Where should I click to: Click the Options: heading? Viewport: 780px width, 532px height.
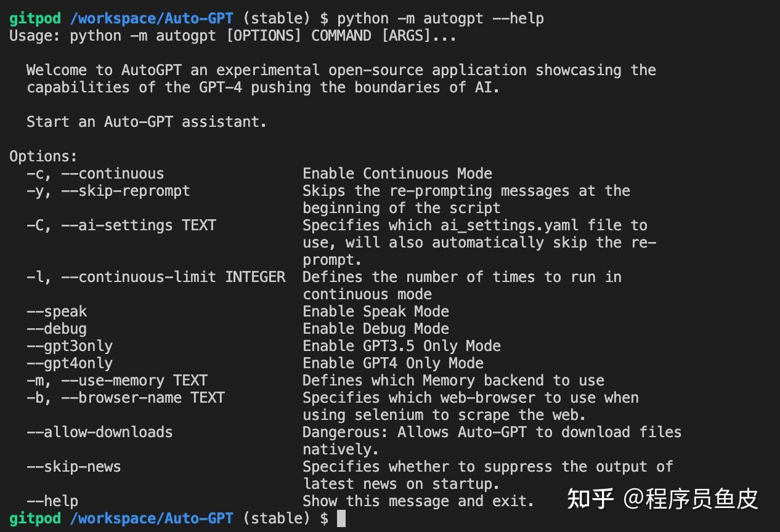point(43,156)
